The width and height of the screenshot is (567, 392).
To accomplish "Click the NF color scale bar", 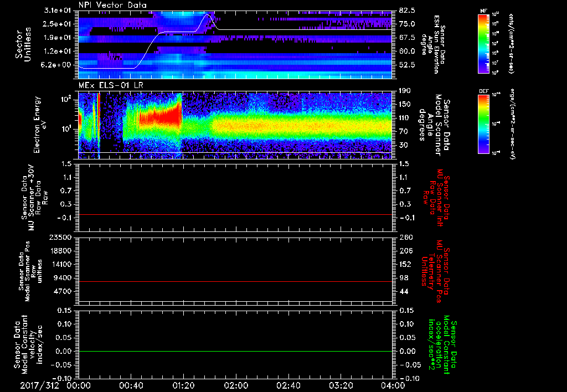I will (483, 43).
